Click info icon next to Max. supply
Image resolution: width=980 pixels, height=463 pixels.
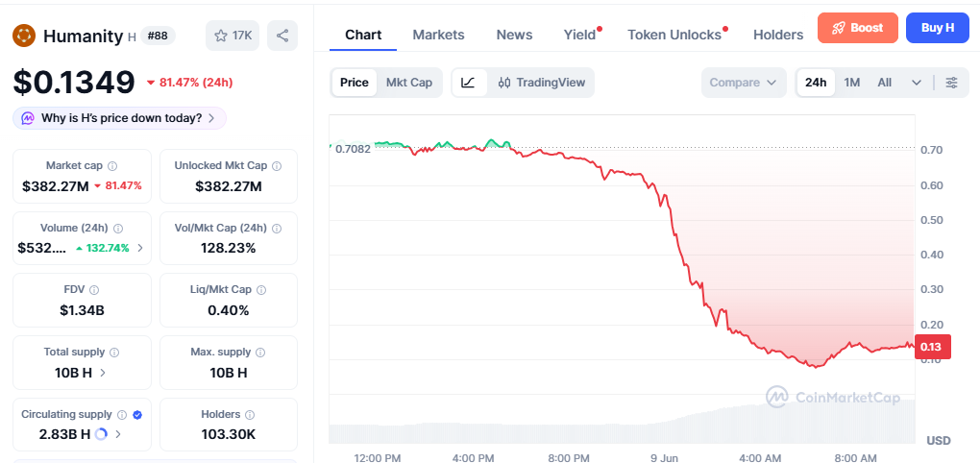coord(261,353)
